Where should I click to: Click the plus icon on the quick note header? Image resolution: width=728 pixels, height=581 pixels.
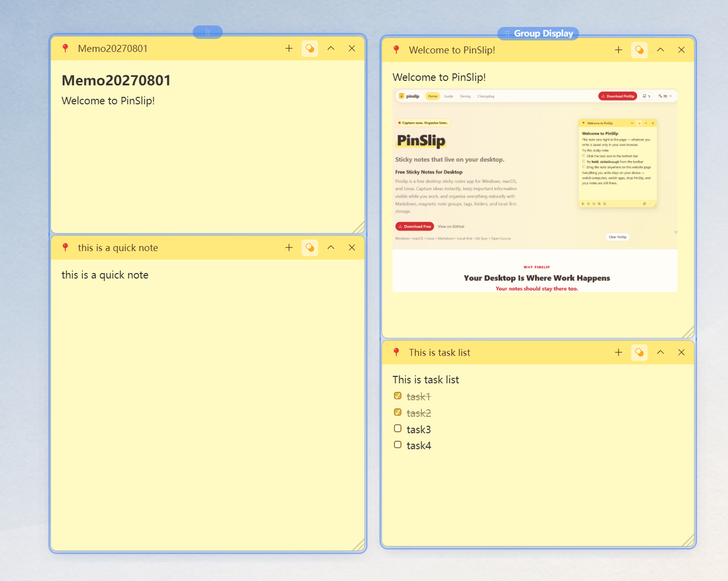289,248
